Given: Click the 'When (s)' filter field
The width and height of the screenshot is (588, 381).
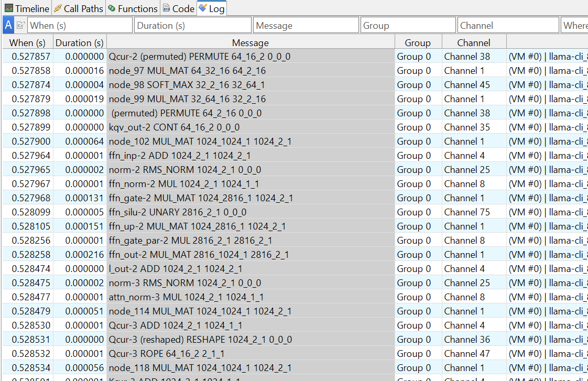Looking at the screenshot, I should (80, 25).
